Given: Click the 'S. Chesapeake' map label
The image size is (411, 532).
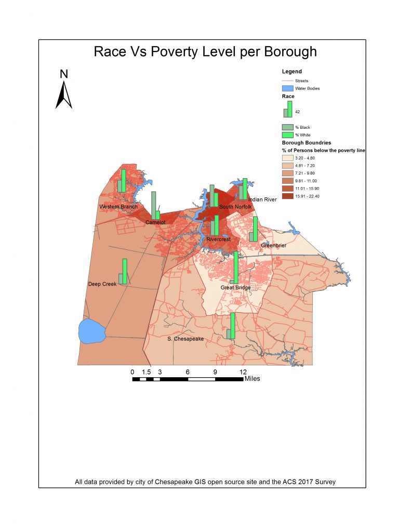Looking at the screenshot, I should click(x=185, y=339).
